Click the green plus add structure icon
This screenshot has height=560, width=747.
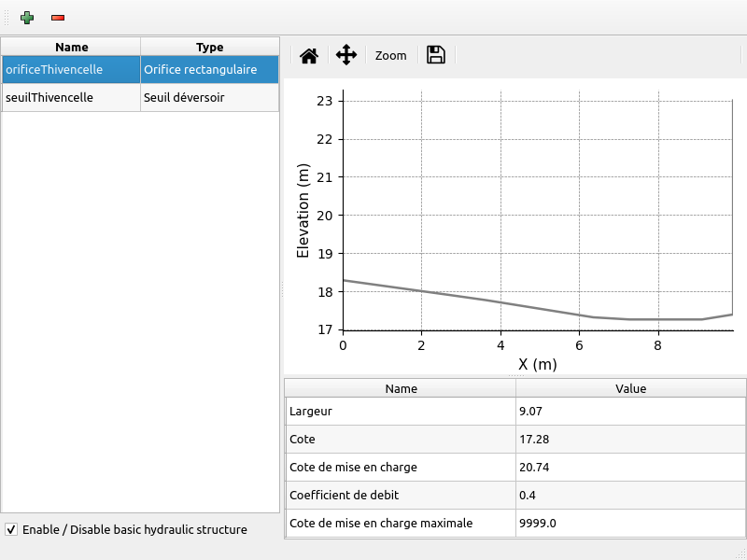coord(26,18)
